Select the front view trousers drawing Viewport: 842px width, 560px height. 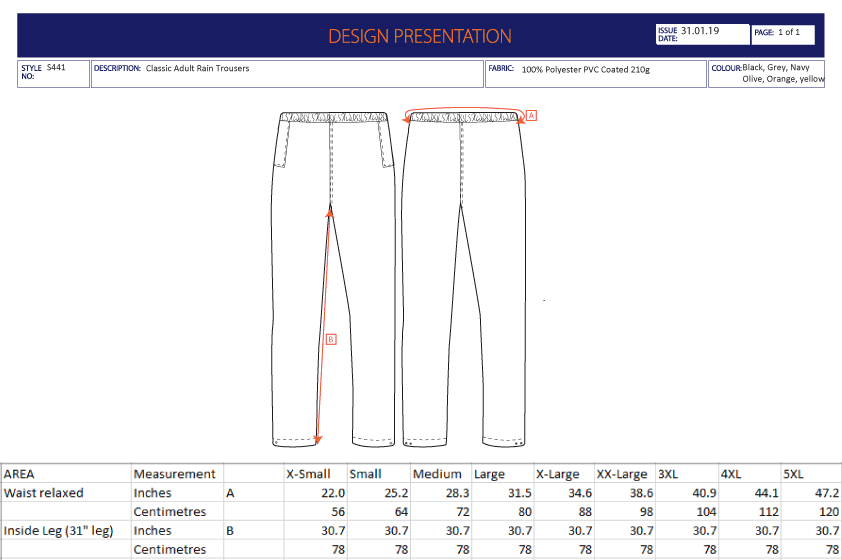[333, 279]
